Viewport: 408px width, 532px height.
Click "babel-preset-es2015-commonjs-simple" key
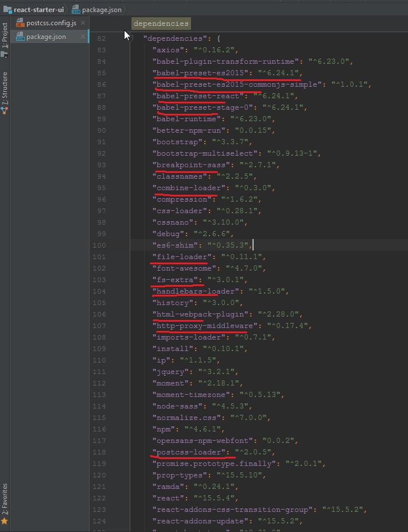pos(237,84)
